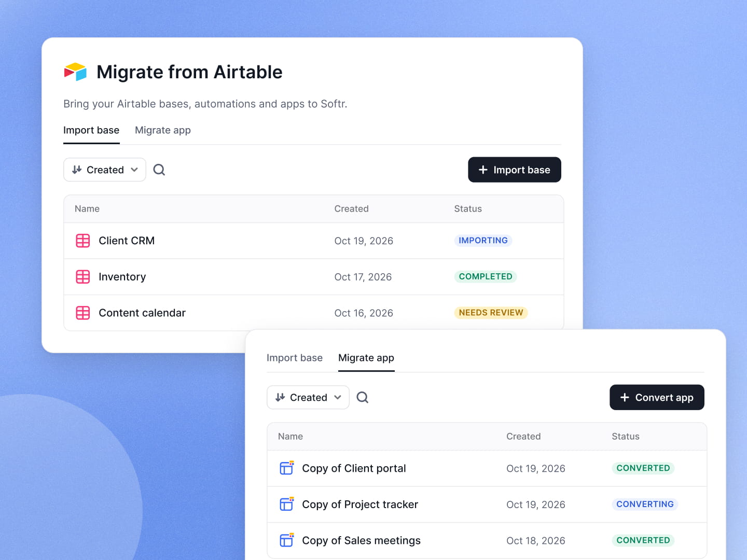Select Import base tab in top panel

(x=91, y=130)
